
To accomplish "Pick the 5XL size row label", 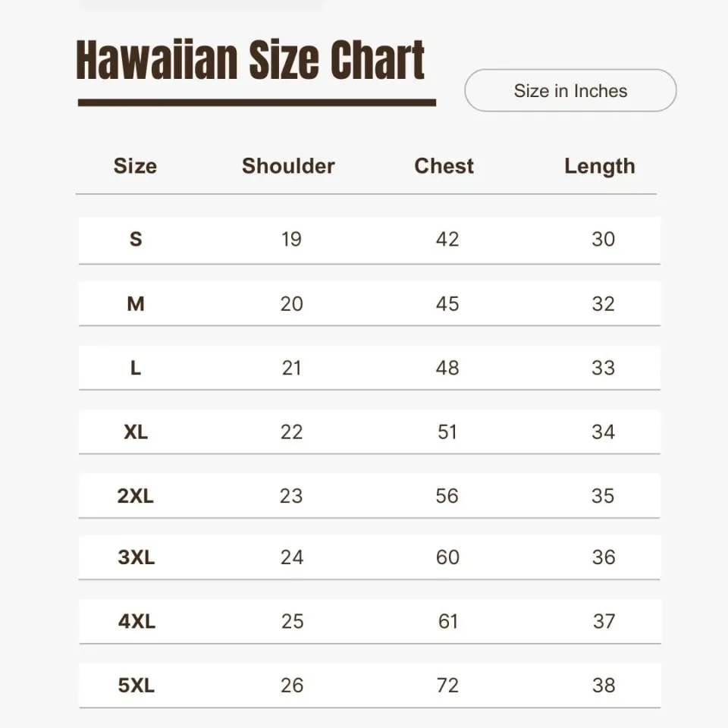I will point(136,686).
